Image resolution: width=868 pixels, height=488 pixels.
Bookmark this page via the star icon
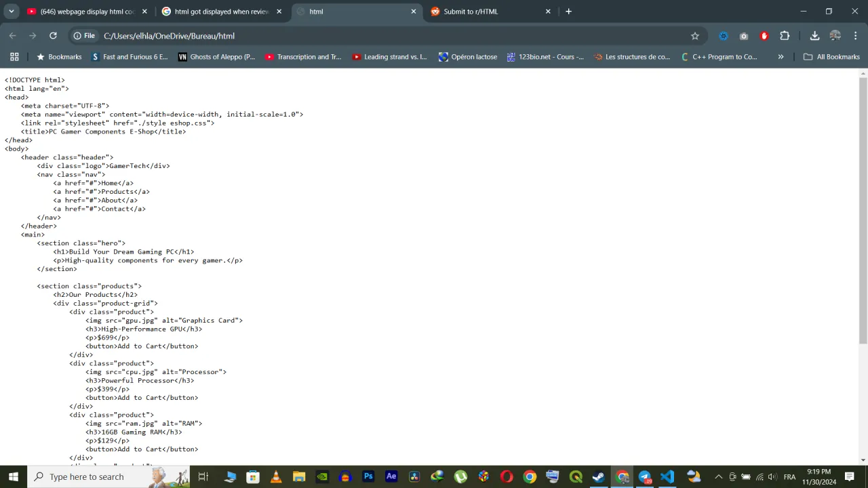click(695, 36)
